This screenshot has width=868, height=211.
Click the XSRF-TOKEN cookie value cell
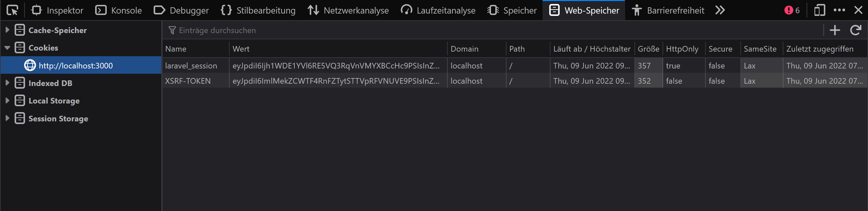(x=338, y=81)
